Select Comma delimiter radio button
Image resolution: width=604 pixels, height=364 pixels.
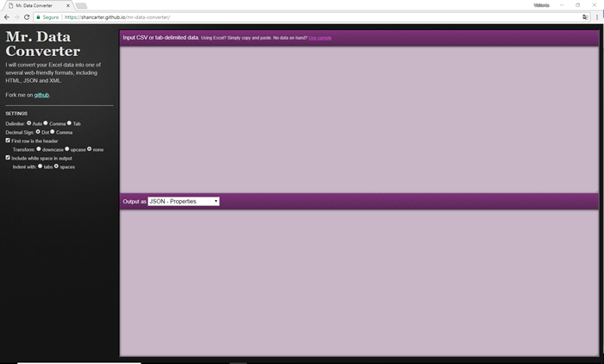point(46,123)
